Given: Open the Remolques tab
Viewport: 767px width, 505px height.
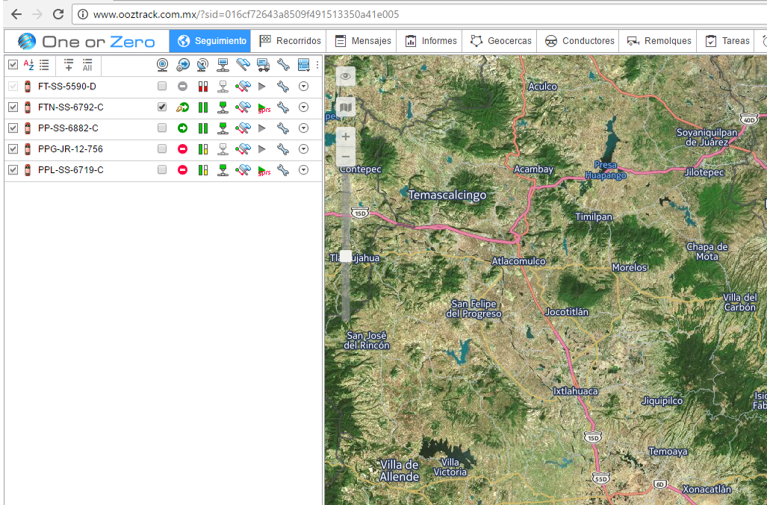Looking at the screenshot, I should tap(659, 41).
